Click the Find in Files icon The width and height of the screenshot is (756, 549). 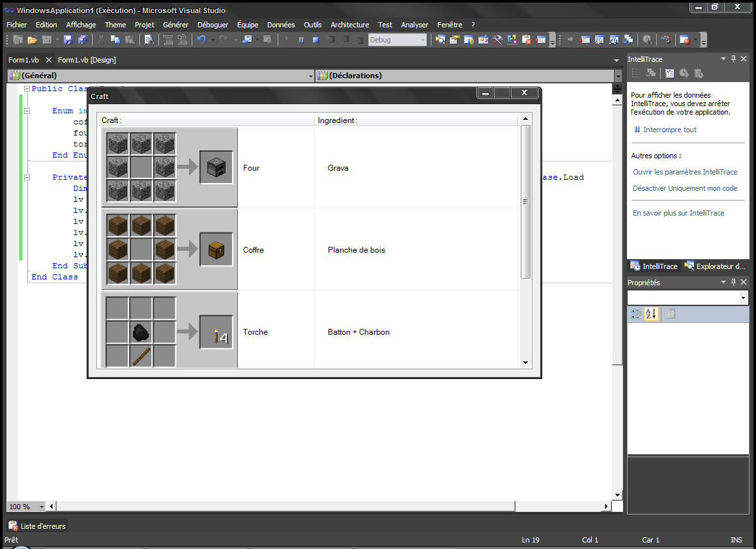(149, 40)
